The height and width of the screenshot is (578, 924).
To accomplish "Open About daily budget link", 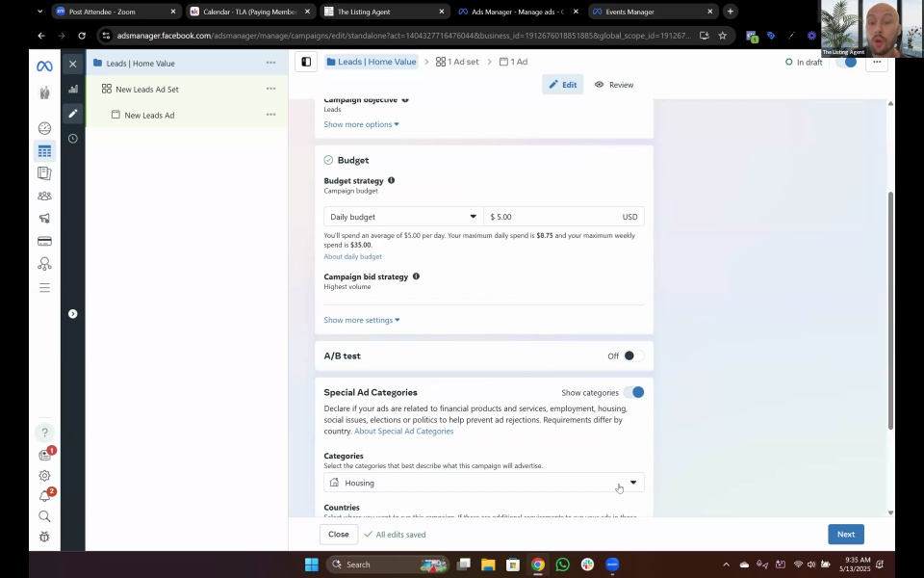I will pyautogui.click(x=352, y=256).
